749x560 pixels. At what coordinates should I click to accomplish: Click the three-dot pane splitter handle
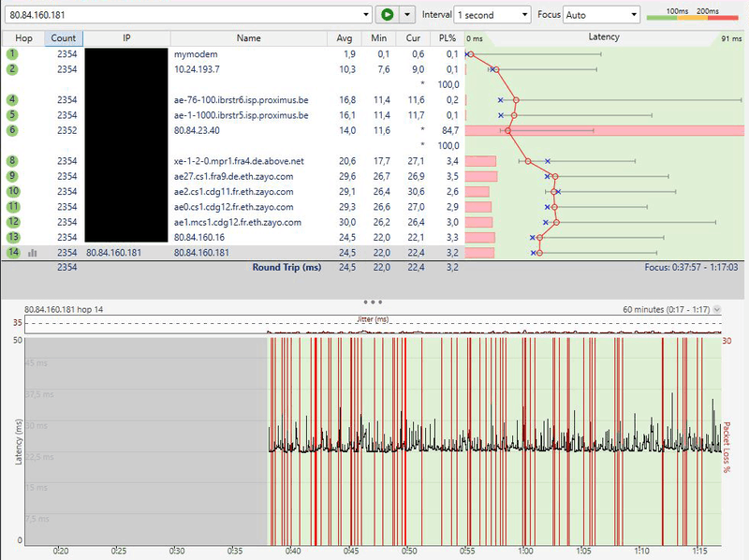pyautogui.click(x=373, y=302)
